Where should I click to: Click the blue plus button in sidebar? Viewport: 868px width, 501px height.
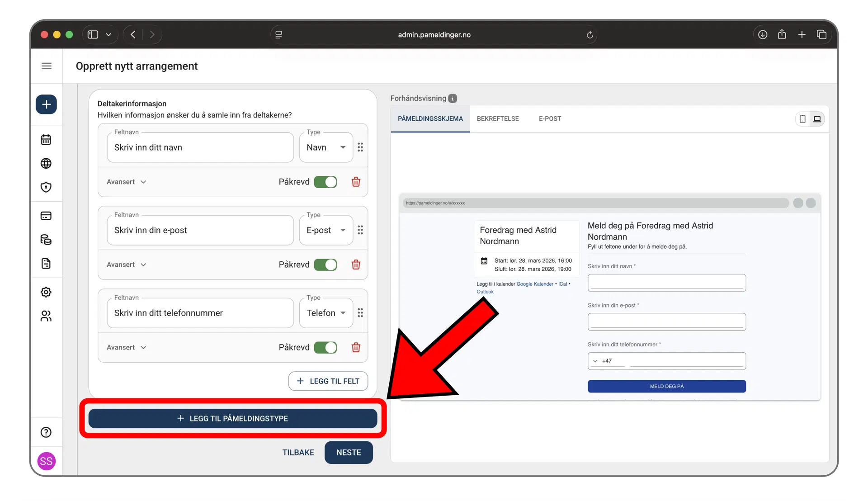click(46, 104)
